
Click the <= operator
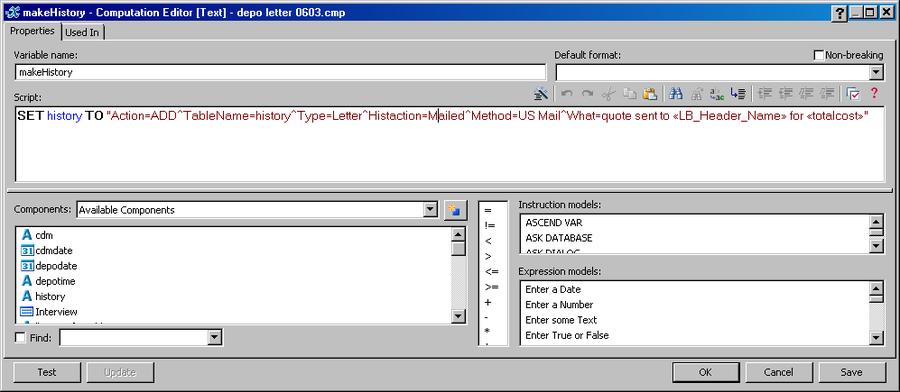coord(491,271)
